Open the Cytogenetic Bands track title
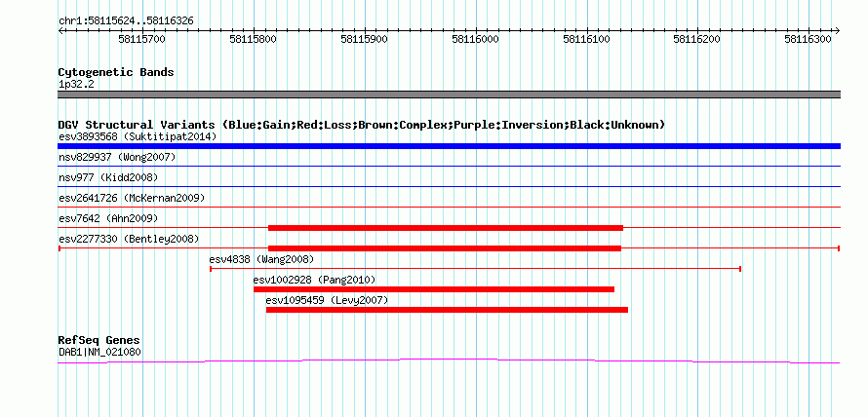 [116, 72]
